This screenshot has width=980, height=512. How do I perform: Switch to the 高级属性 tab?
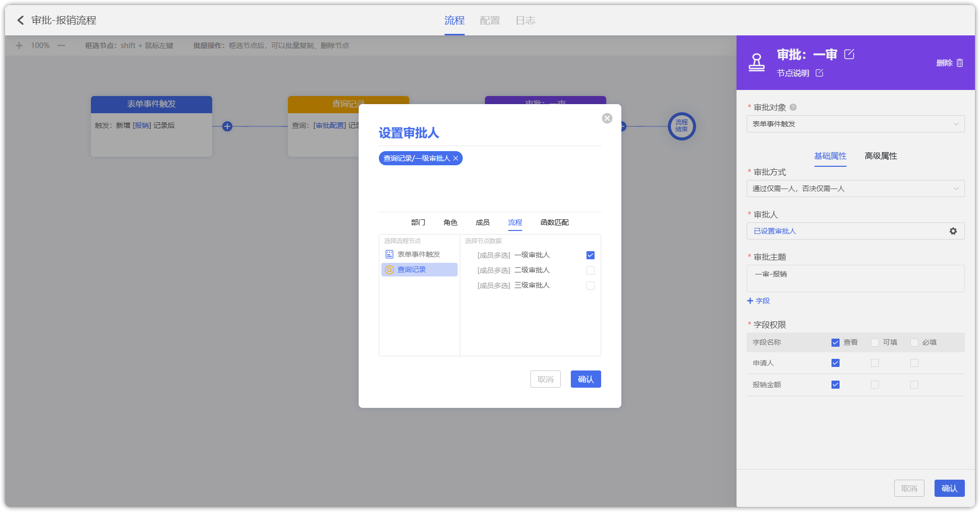pyautogui.click(x=880, y=156)
